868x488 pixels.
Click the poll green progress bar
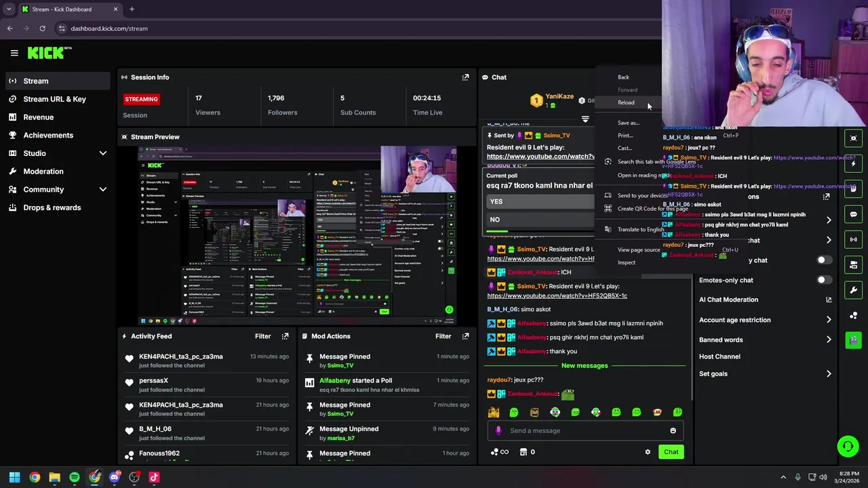tap(497, 232)
